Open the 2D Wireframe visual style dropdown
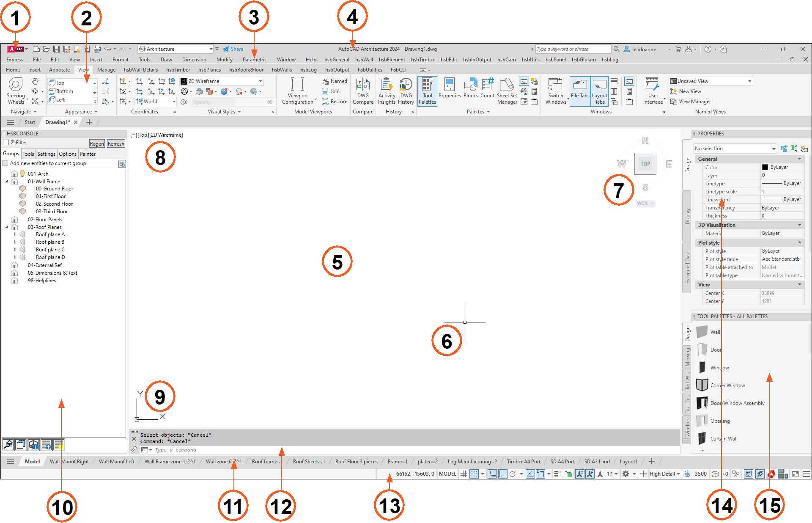This screenshot has height=523, width=812. (222, 81)
